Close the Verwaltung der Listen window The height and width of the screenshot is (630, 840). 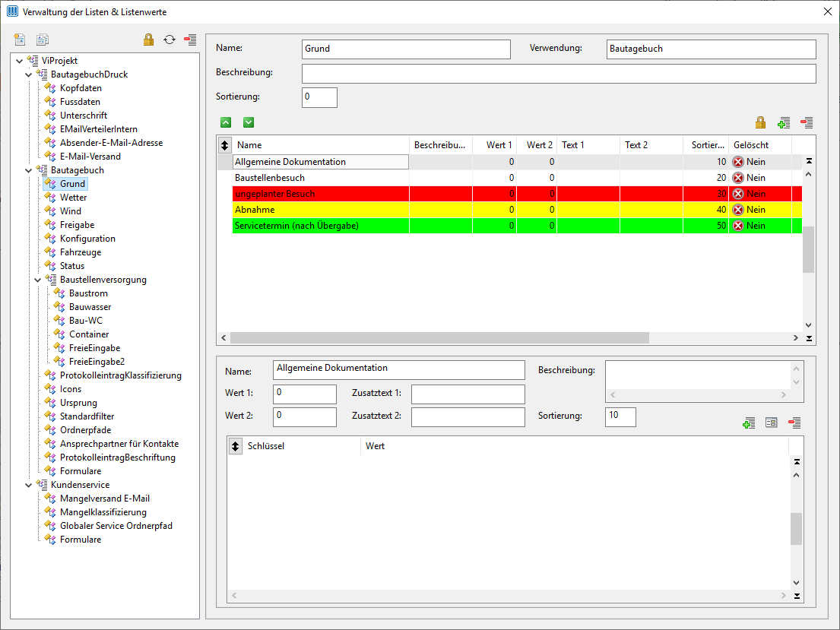[x=827, y=12]
